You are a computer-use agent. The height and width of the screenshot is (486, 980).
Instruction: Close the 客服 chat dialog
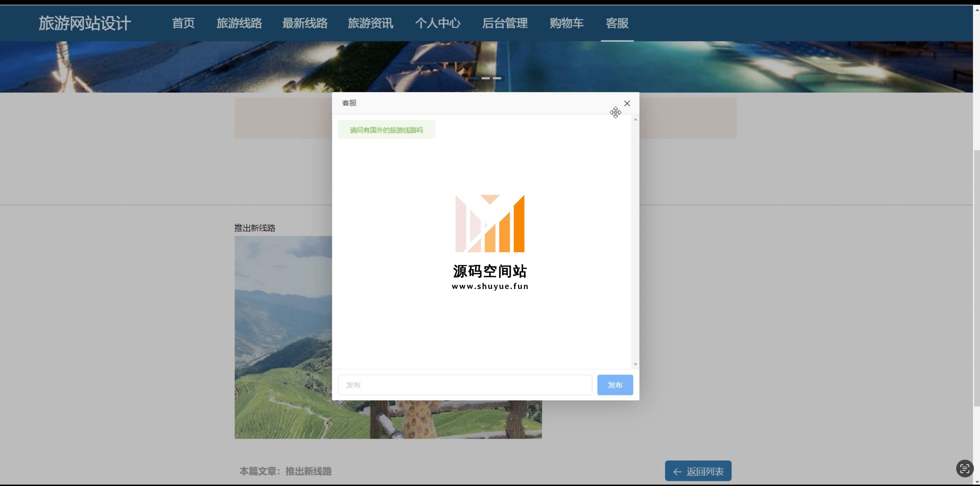coord(627,103)
